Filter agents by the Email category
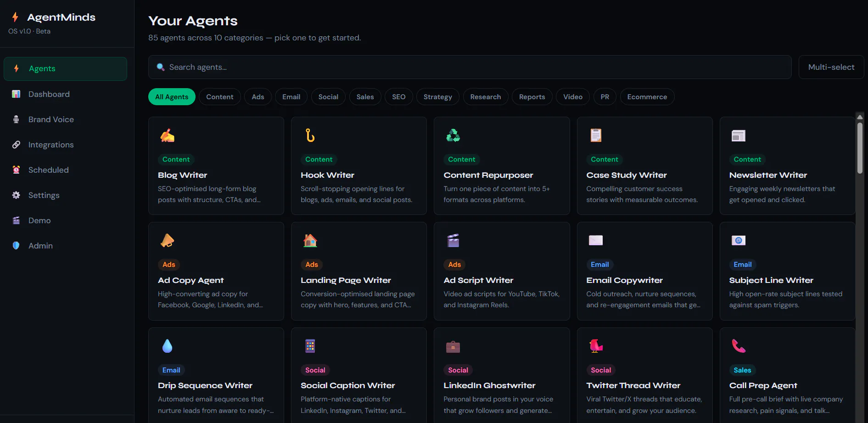Viewport: 868px width, 423px height. click(x=291, y=97)
